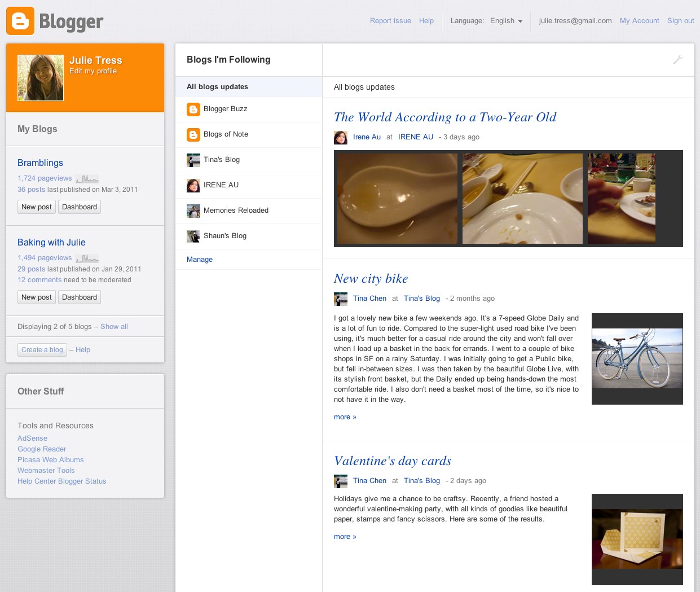
Task: Click Irene Au's avatar beside her post
Action: [x=341, y=137]
